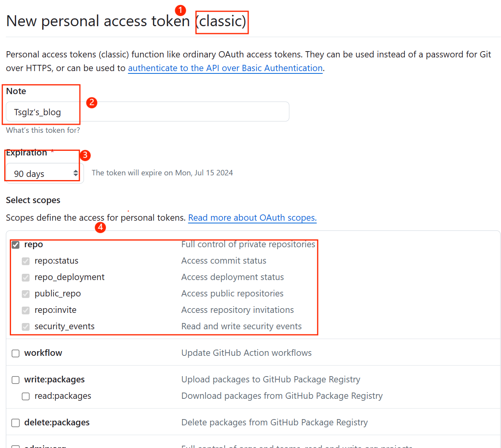Enable the workflow scope checkbox
The width and height of the screenshot is (501, 448).
(x=16, y=353)
